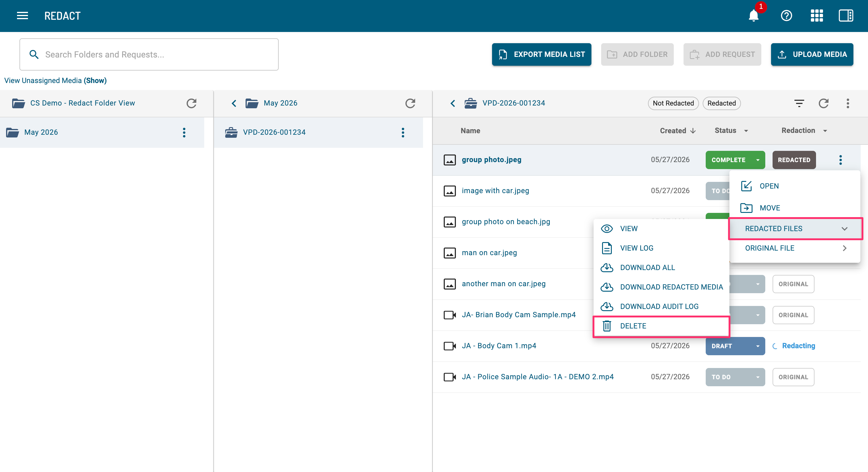Screen dimensions: 868x472
Task: Open notifications bell
Action: (x=753, y=16)
